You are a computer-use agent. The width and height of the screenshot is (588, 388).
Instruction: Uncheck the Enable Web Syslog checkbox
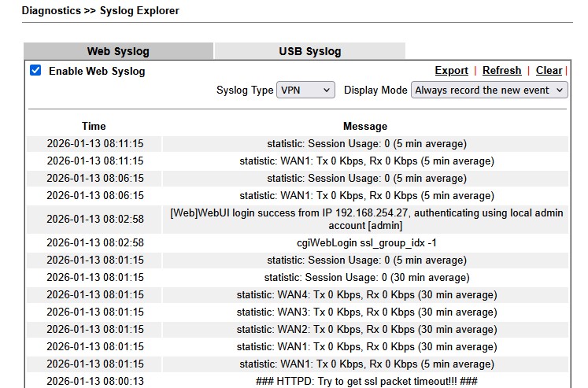pos(35,71)
